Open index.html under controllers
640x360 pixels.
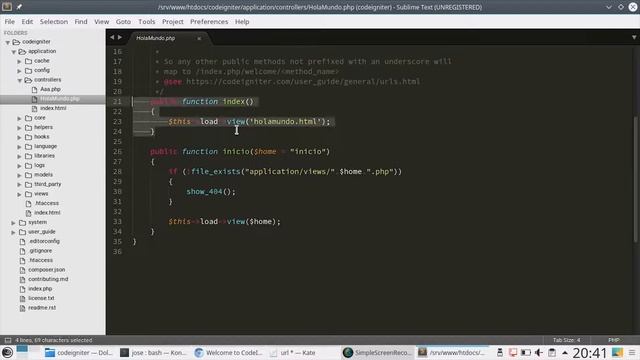click(x=53, y=108)
